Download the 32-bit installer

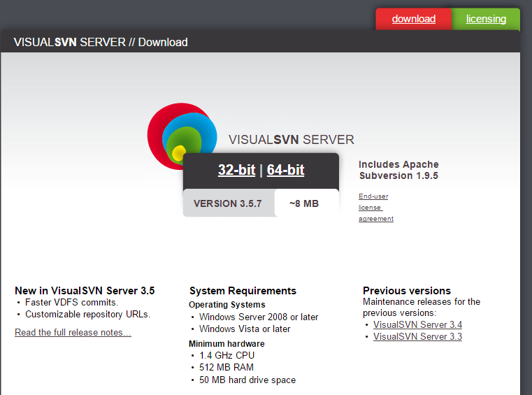(236, 170)
